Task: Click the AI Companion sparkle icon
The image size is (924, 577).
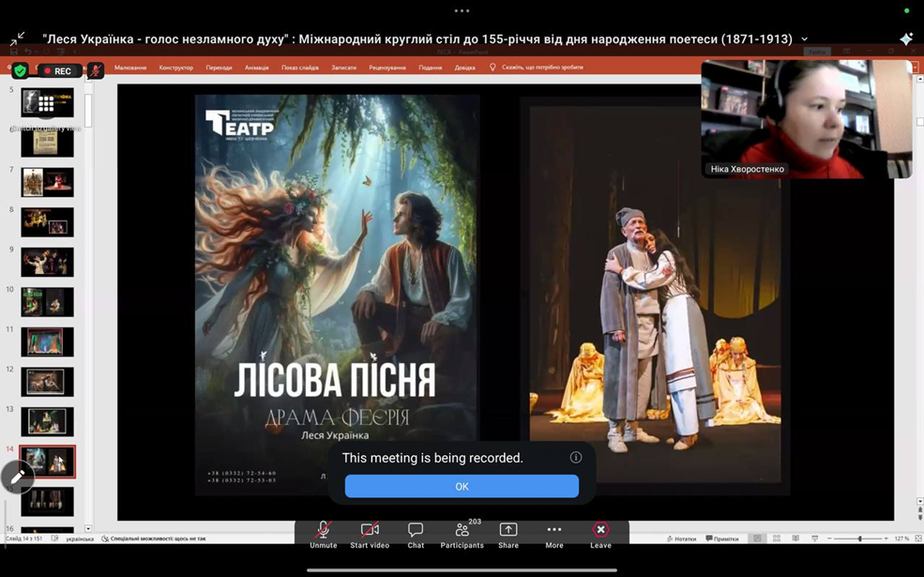Action: (905, 38)
